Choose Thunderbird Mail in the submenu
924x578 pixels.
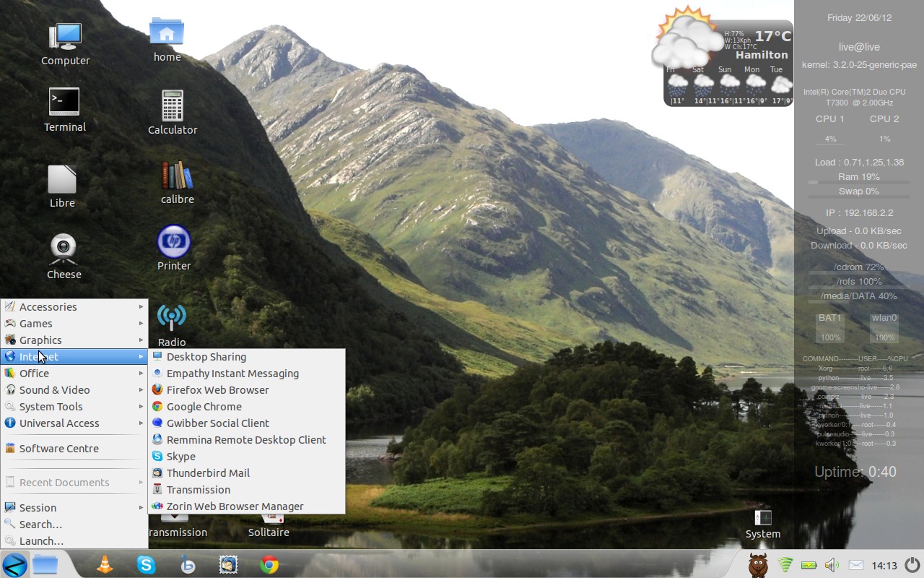(208, 473)
